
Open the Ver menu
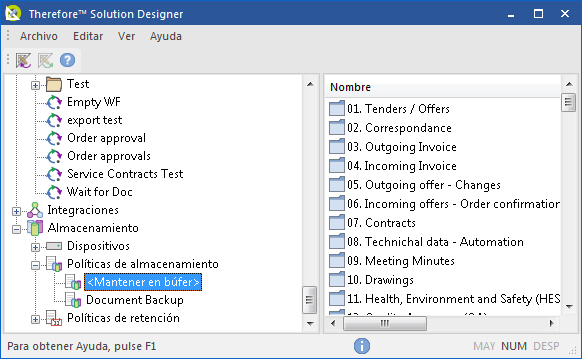click(126, 36)
